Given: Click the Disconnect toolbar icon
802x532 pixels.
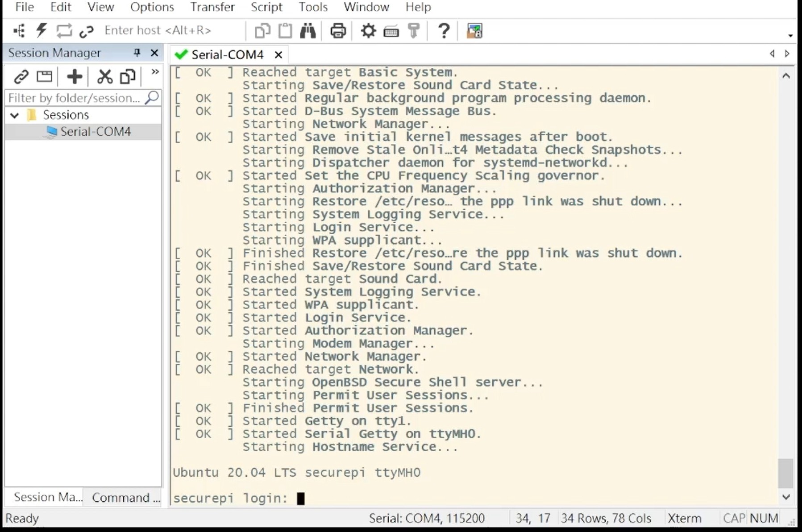Looking at the screenshot, I should [x=87, y=30].
